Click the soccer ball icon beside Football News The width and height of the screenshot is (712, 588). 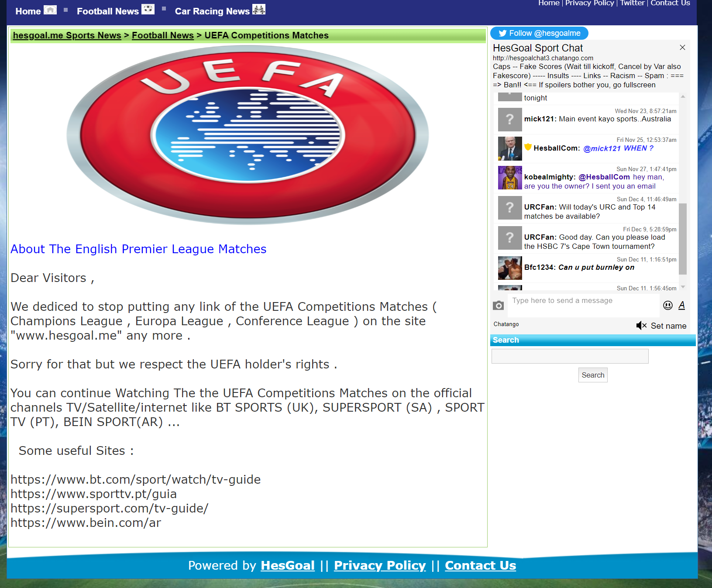[148, 9]
